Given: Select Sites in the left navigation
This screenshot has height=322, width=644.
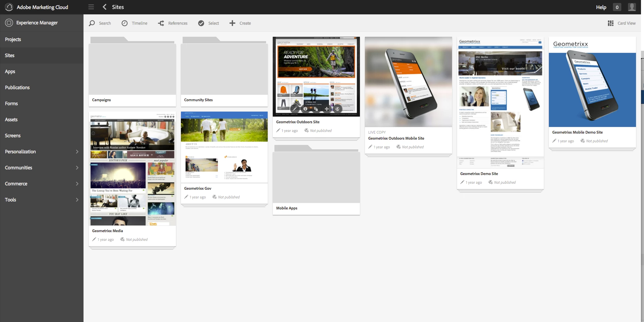Looking at the screenshot, I should coord(42,55).
